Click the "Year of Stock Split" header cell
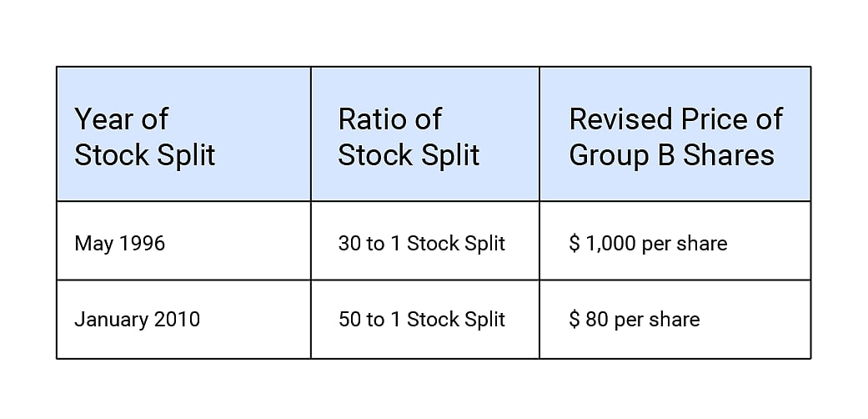 tap(183, 135)
